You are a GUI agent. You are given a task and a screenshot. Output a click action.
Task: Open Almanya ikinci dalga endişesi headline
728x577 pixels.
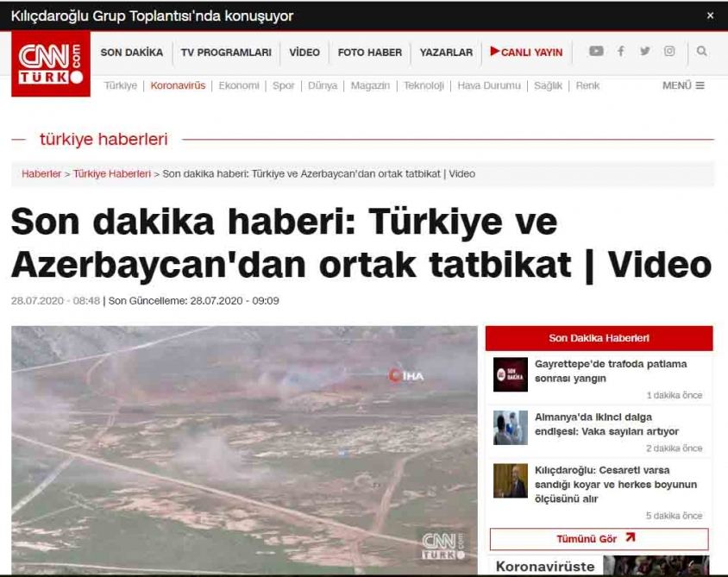pyautogui.click(x=606, y=424)
